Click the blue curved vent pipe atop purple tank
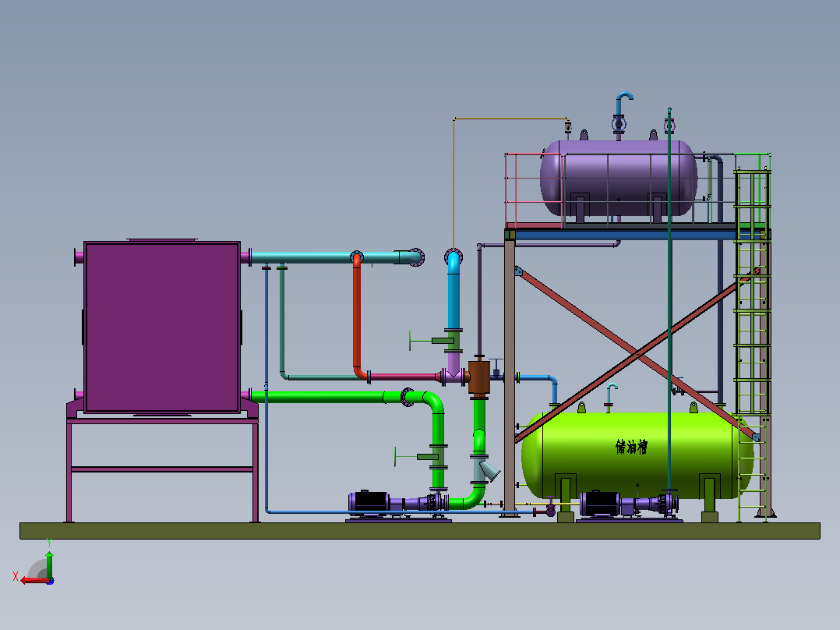Viewport: 840px width, 630px height. coord(623,101)
